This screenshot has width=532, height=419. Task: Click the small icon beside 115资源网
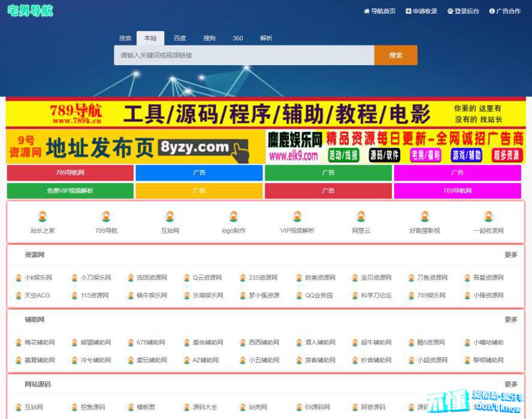[x=75, y=296]
